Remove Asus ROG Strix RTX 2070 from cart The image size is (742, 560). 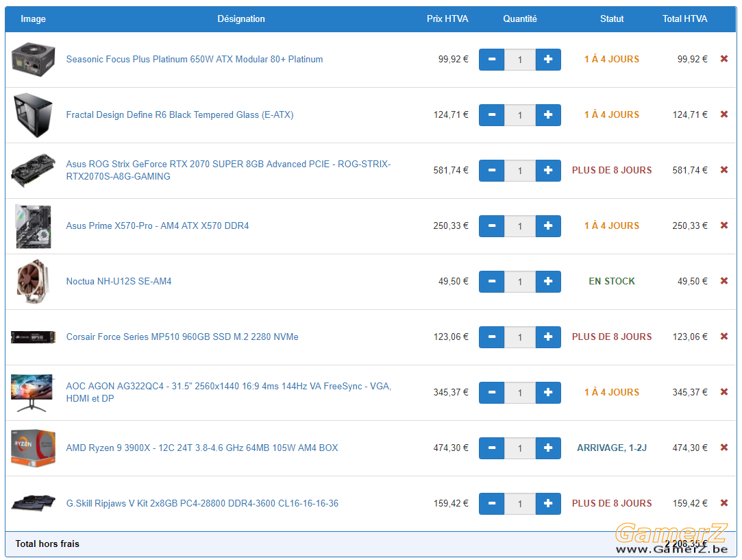pos(724,169)
